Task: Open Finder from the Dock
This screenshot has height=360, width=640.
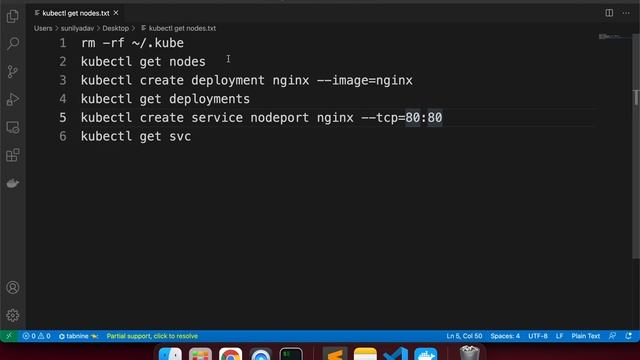Action: (x=170, y=353)
